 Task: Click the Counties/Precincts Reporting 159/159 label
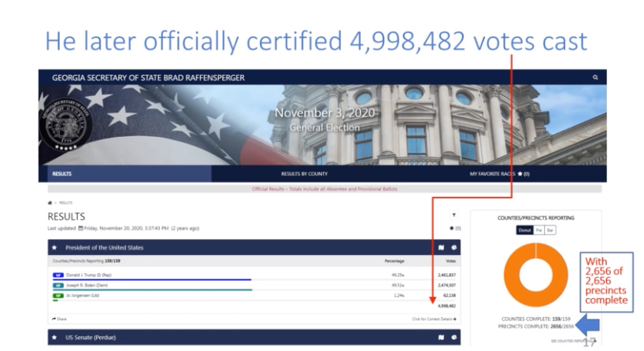click(87, 261)
